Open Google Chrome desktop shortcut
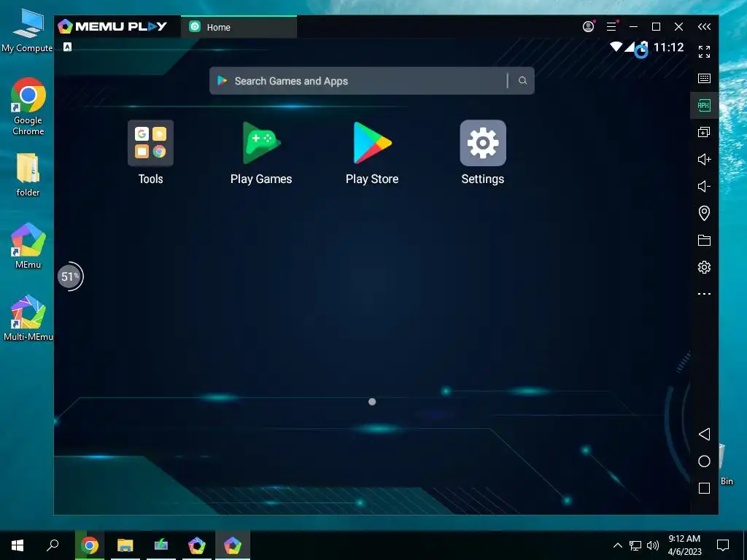This screenshot has height=560, width=747. [28, 106]
